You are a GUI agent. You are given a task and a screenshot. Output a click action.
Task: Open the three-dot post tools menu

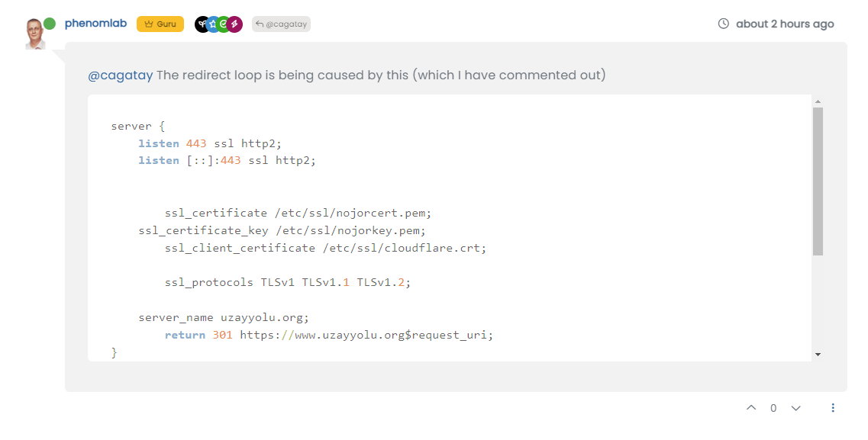pos(833,408)
